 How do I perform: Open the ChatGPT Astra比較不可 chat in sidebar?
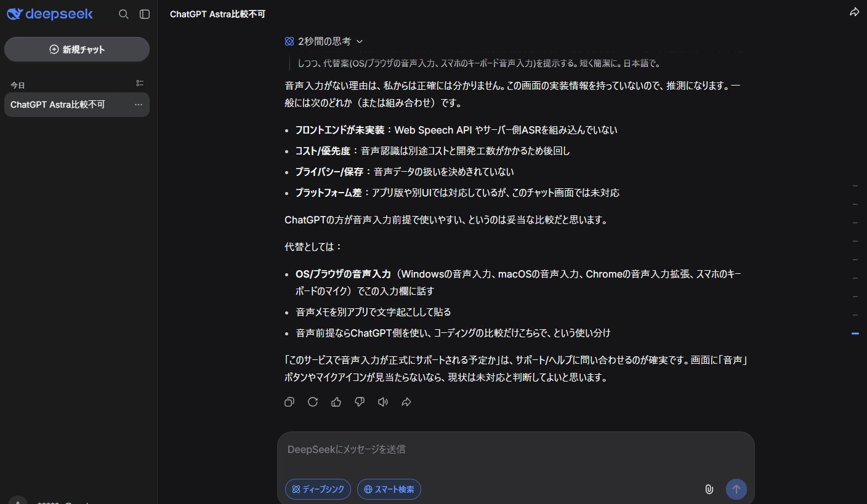[x=77, y=105]
